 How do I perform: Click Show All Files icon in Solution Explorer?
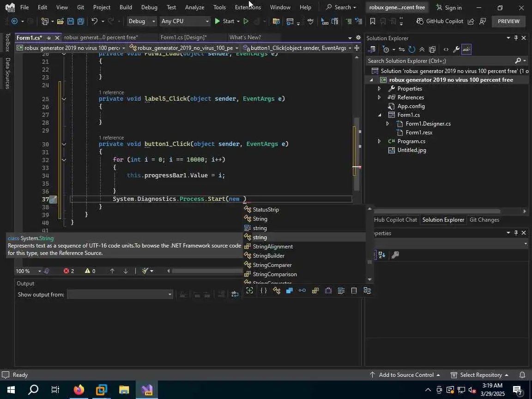click(432, 49)
